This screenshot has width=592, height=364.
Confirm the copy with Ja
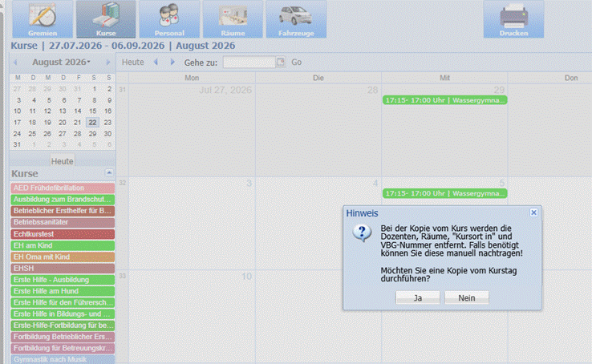coord(418,297)
